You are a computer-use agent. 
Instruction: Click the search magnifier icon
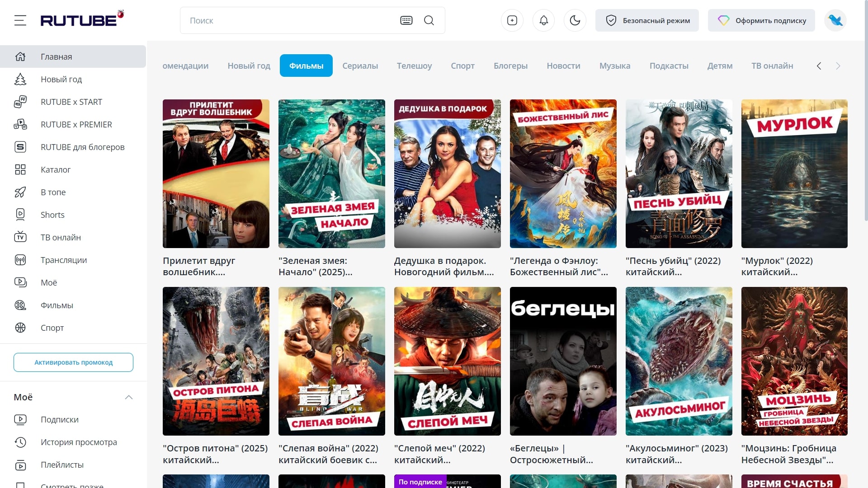click(x=429, y=20)
